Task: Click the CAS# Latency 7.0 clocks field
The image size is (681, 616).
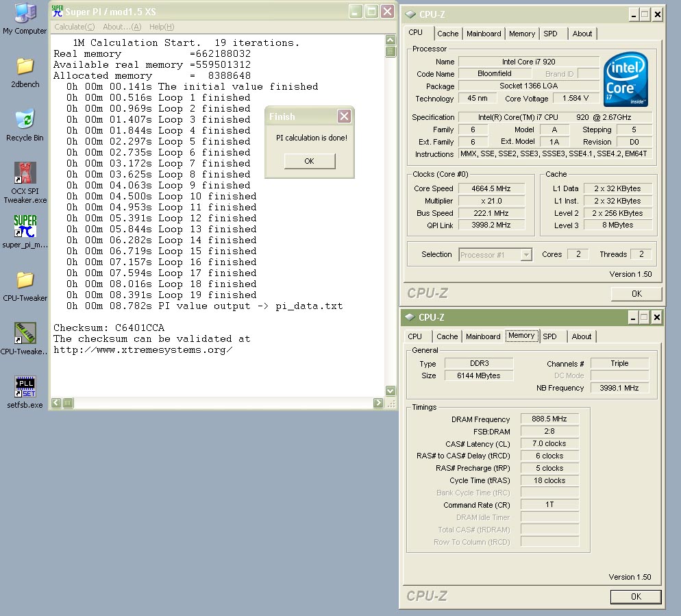Action: tap(549, 443)
